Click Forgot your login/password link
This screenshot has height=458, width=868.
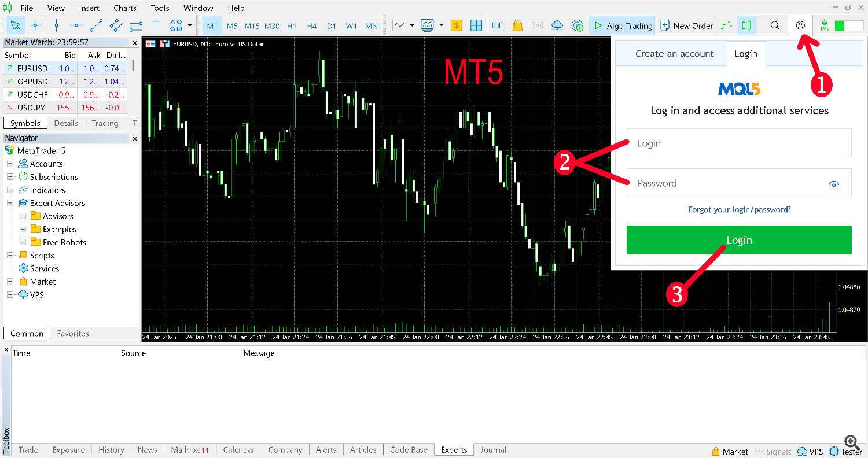739,210
